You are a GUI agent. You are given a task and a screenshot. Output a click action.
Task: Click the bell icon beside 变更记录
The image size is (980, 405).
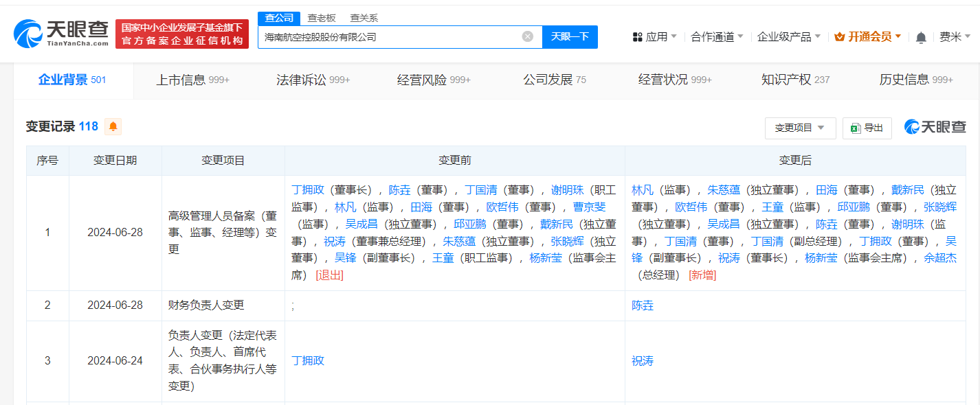coord(113,127)
